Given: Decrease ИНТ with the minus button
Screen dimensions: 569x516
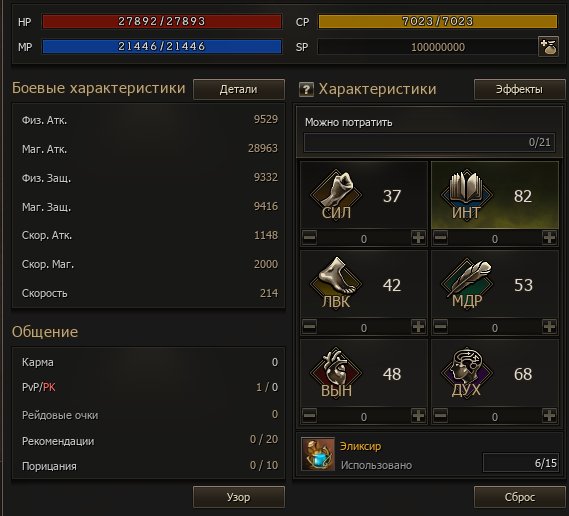Looking at the screenshot, I should 441,238.
